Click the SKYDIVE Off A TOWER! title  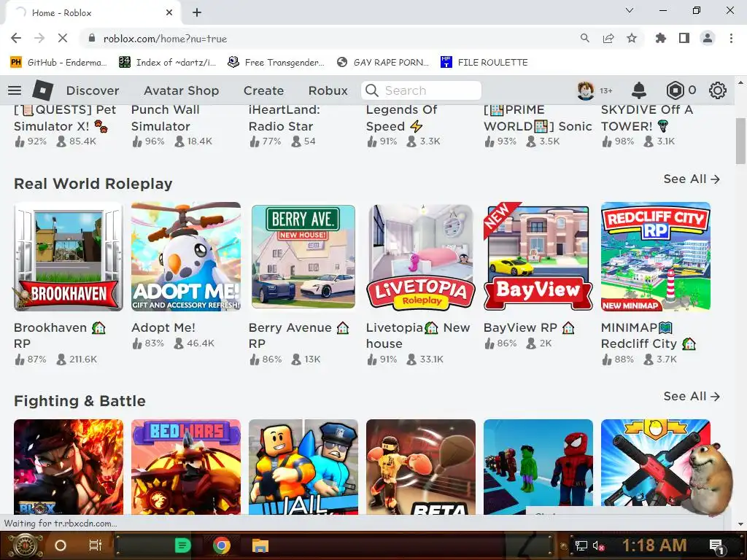click(x=647, y=117)
